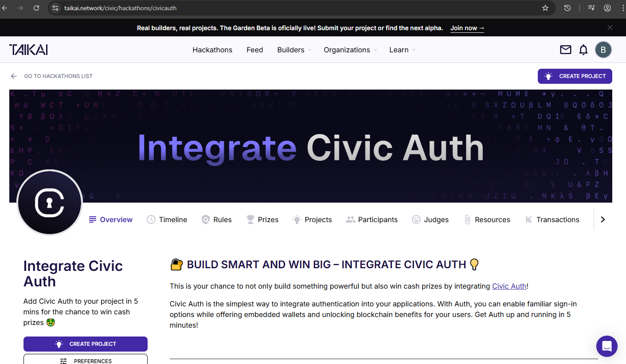Click the Resources paperclip icon

[x=467, y=219]
